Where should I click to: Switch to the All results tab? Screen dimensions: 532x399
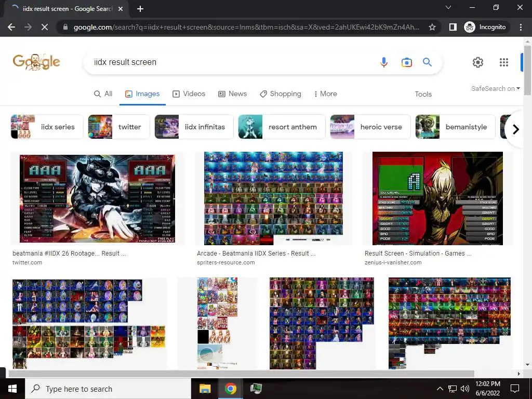(103, 94)
